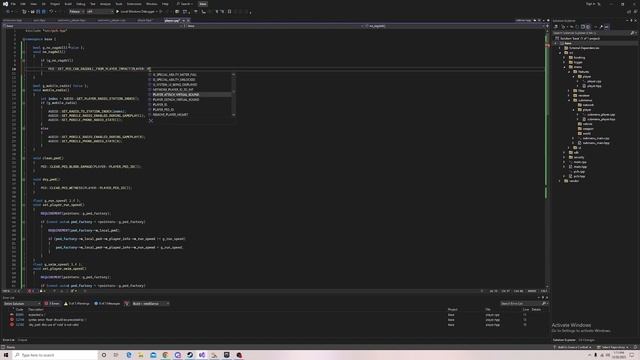Image resolution: width=640 pixels, height=360 pixels.
Task: Switch to the Output tab
Action: (x=22, y=340)
